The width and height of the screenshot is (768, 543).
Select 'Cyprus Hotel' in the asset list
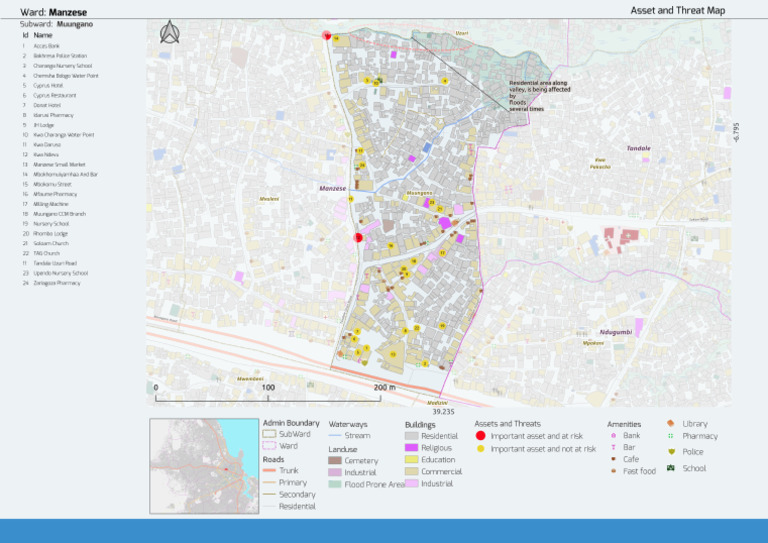tap(48, 85)
